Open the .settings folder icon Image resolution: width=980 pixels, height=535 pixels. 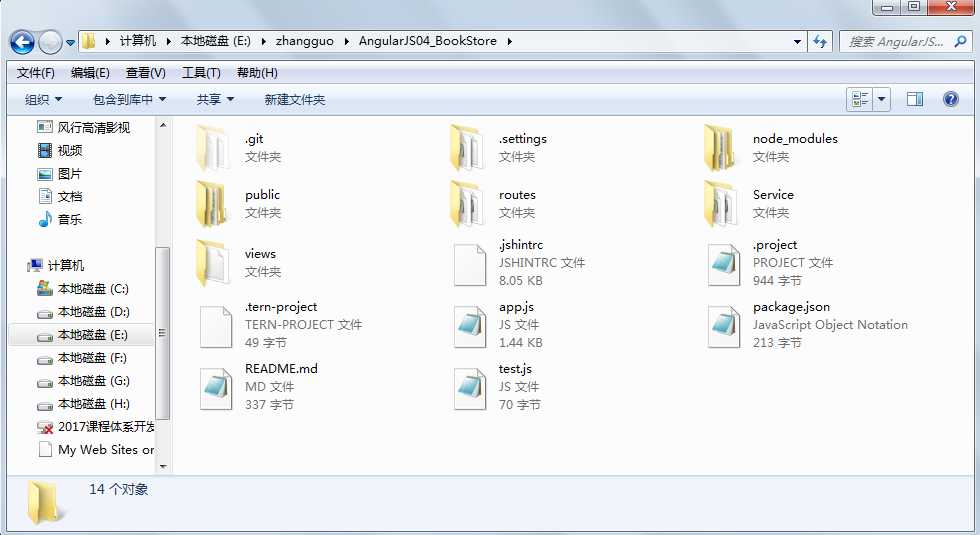tap(467, 148)
